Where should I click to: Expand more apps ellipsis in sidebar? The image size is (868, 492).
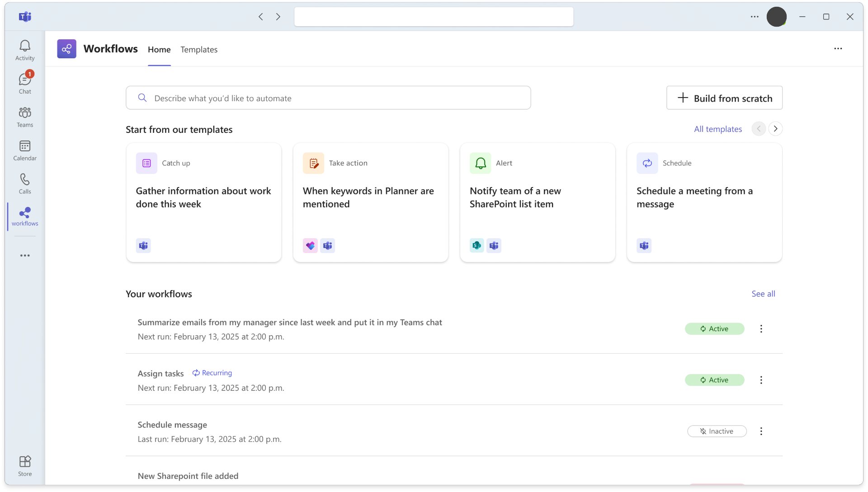pyautogui.click(x=25, y=256)
